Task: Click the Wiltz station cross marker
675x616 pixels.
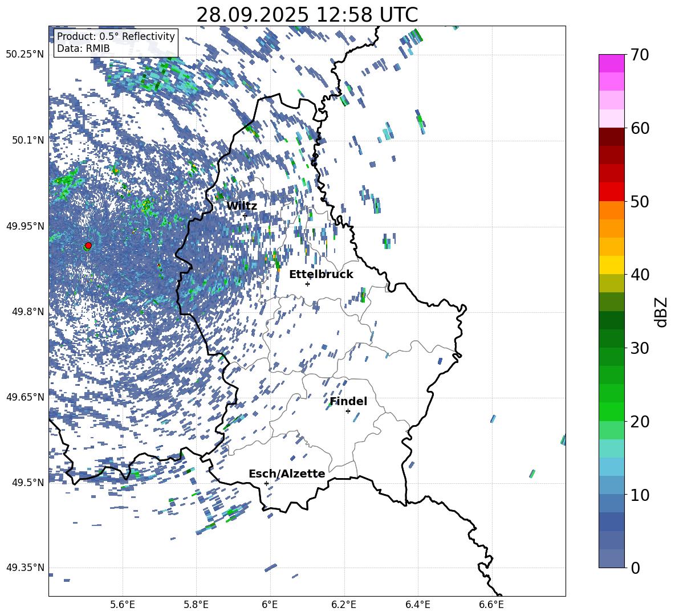Action: point(245,215)
